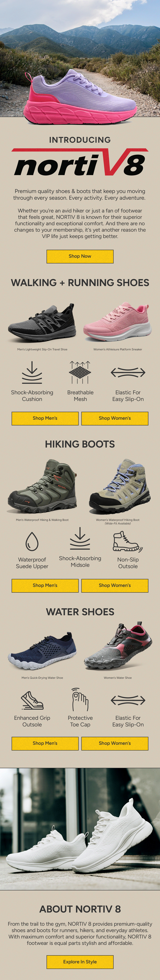160x980 pixels.
Task: Click the Waterproof Suede Upper droplet icon
Action: point(32,541)
